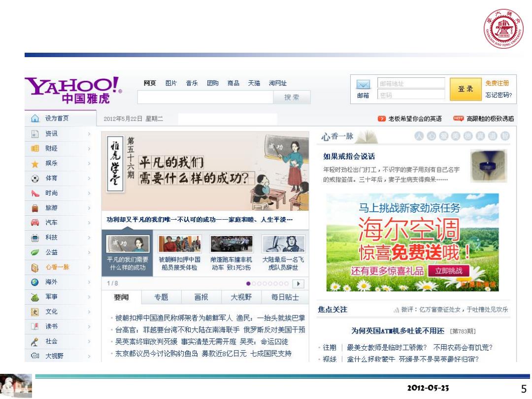Click the book icon for 心香一脉

click(35, 267)
